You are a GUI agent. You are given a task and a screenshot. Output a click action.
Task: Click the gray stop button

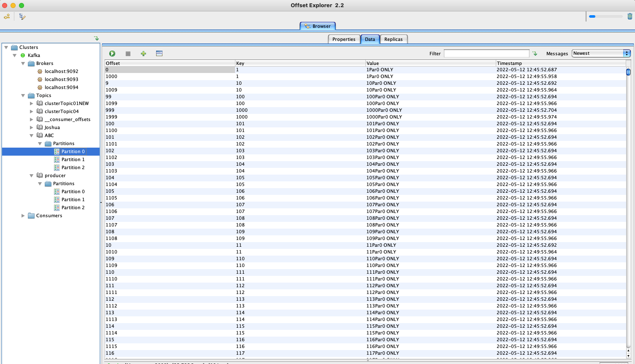pos(128,54)
